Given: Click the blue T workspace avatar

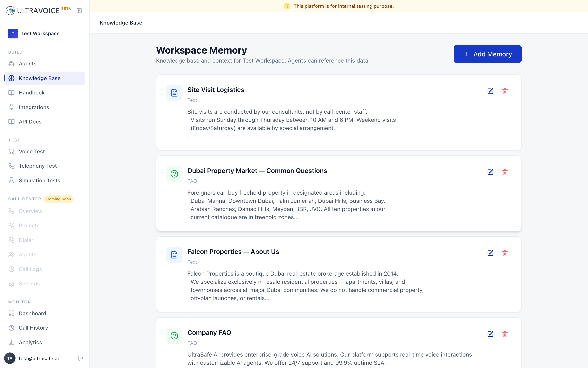Looking at the screenshot, I should [x=13, y=34].
